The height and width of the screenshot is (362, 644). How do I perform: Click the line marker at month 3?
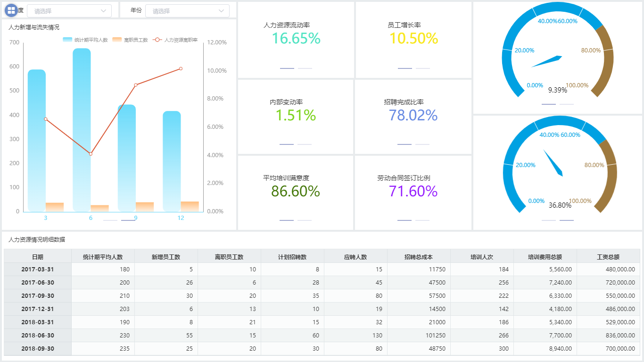click(46, 119)
